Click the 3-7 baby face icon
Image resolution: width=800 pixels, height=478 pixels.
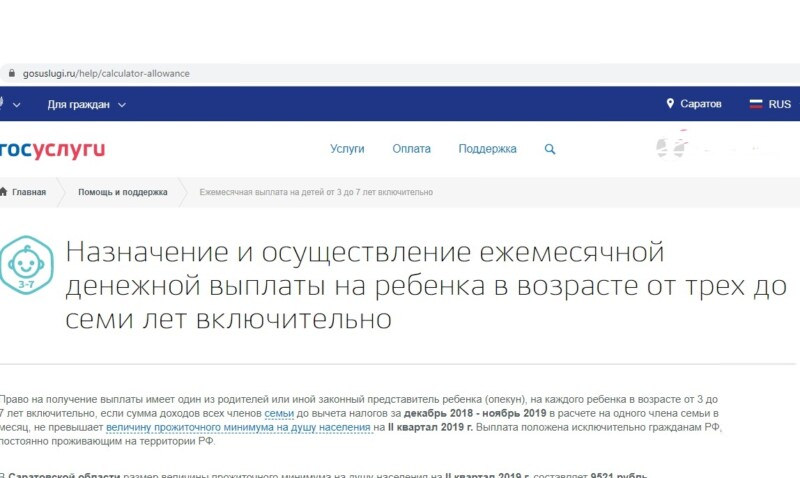coord(26,265)
